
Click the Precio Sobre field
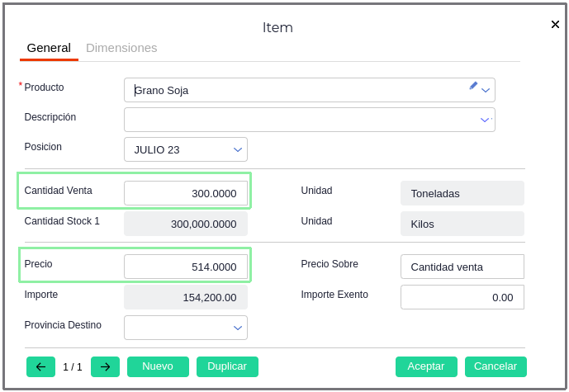point(462,267)
